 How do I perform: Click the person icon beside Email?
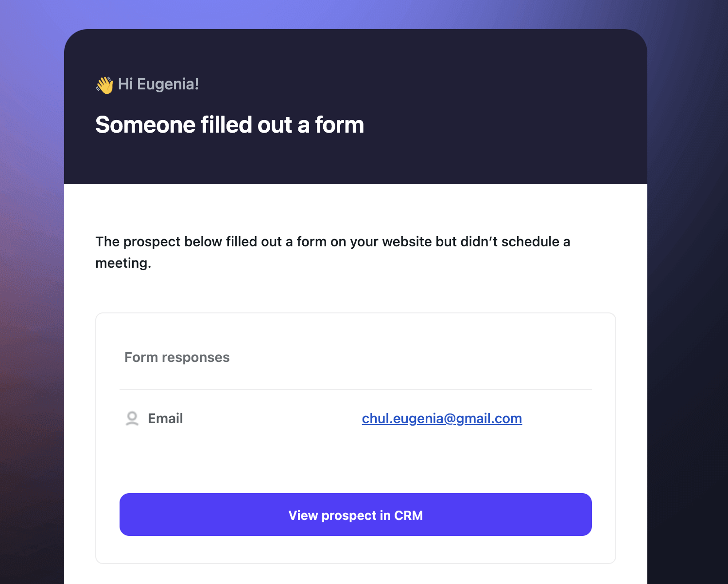coord(132,419)
